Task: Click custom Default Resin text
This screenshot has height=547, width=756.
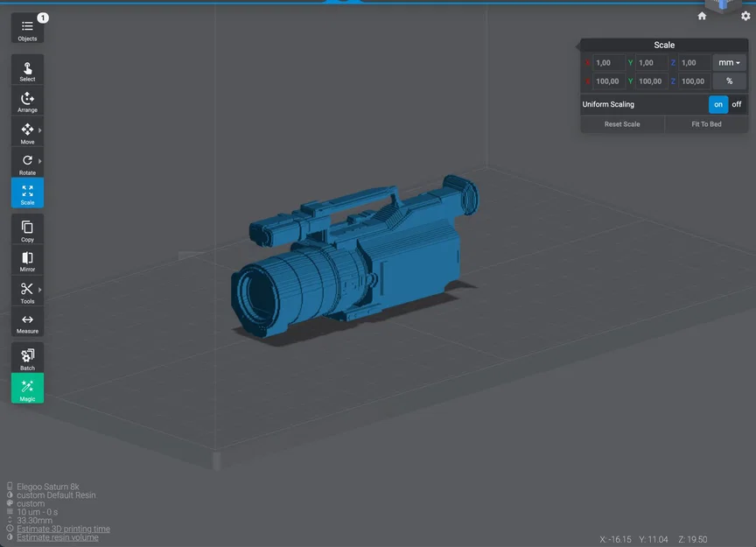Action: pos(56,494)
